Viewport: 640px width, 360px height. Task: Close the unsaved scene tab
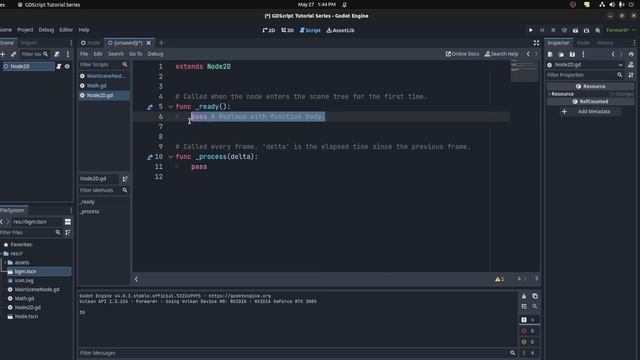pyautogui.click(x=149, y=43)
